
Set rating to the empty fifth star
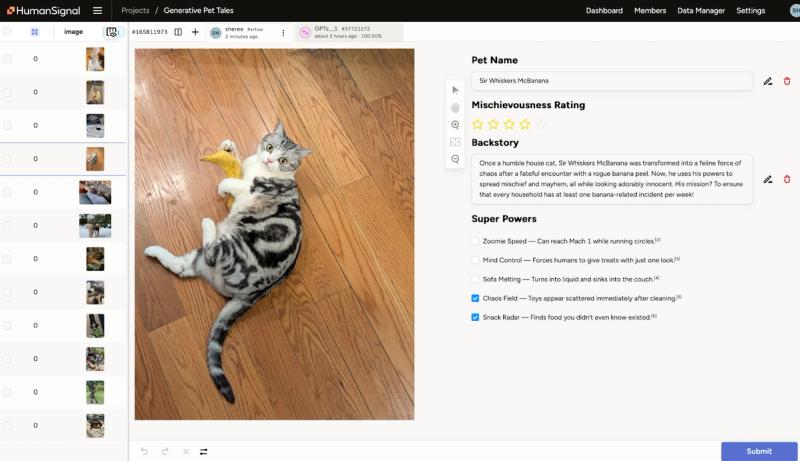(541, 124)
